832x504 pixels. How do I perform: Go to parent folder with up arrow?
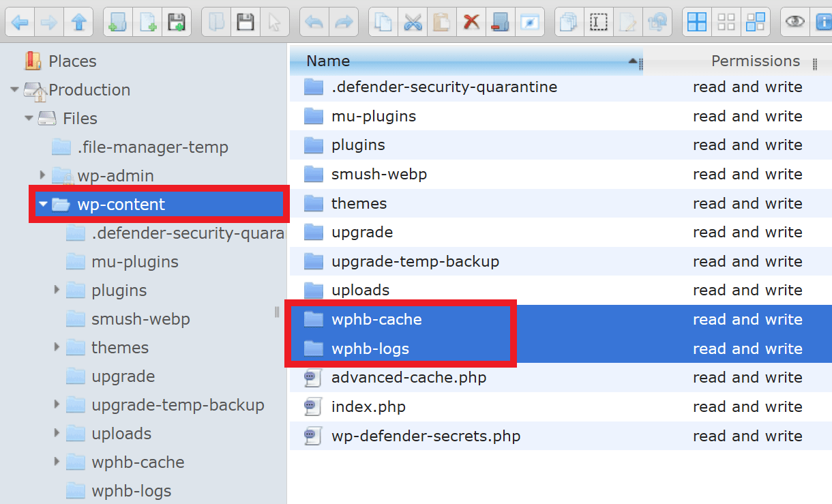[x=79, y=22]
